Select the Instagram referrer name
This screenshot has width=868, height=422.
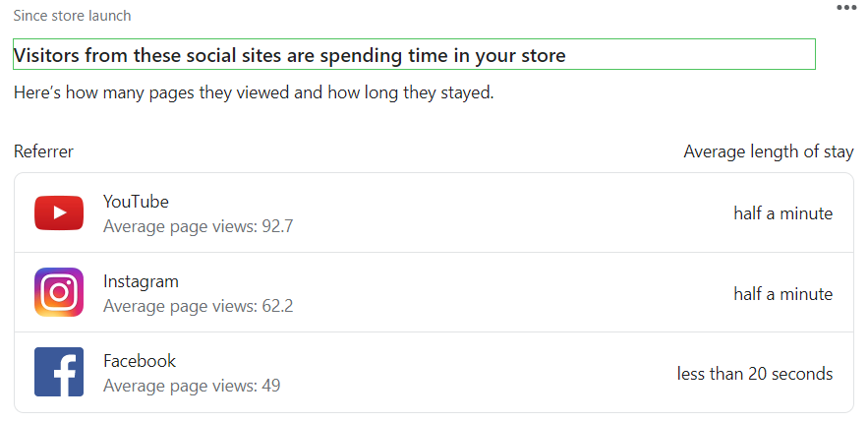tap(141, 281)
